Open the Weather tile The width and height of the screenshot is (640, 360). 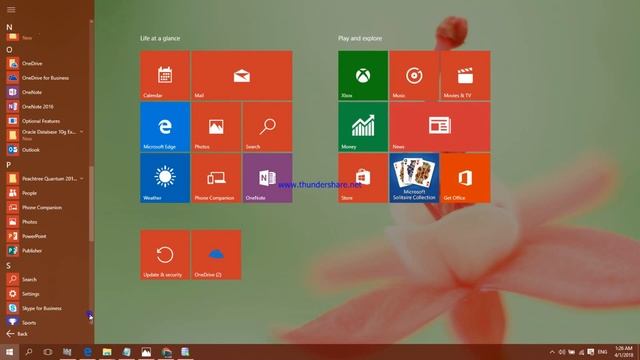[165, 178]
